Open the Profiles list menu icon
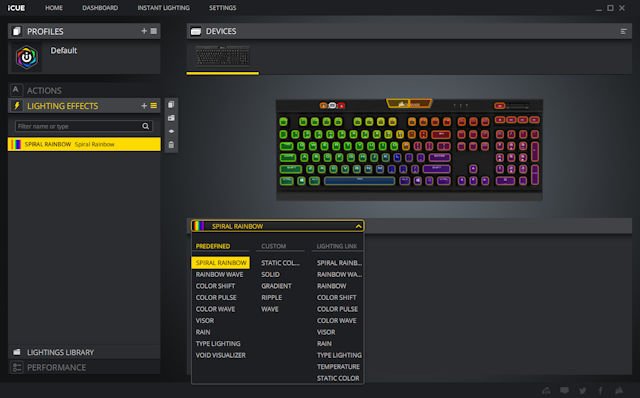Viewport: 640px width, 398px height. point(154,31)
